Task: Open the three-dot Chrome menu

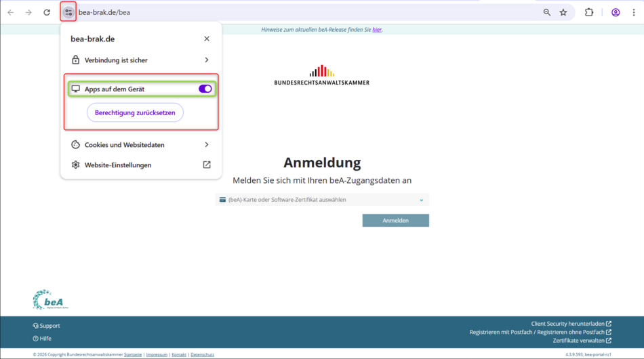Action: pyautogui.click(x=634, y=12)
